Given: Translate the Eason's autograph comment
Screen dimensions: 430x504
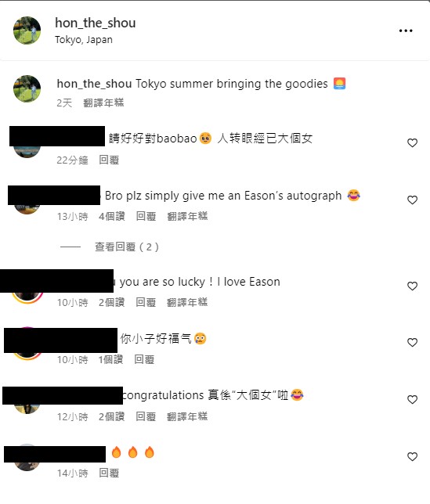Looking at the screenshot, I should [x=187, y=216].
